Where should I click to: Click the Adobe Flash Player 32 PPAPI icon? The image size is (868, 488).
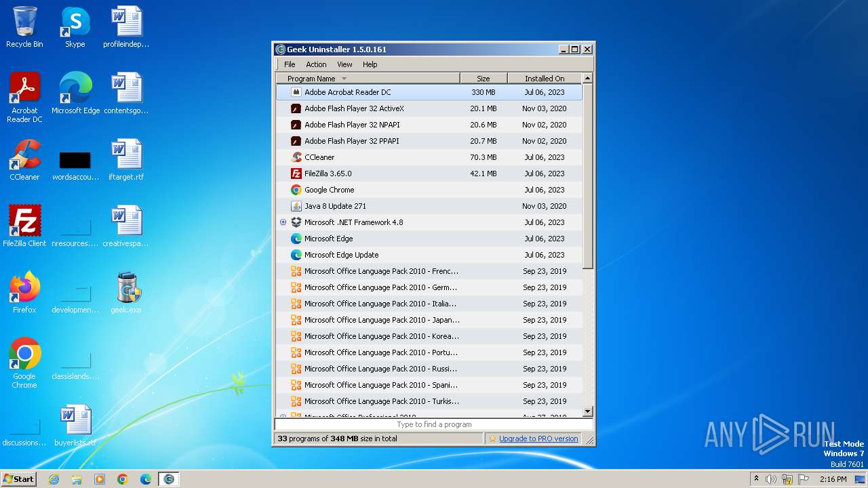pos(296,141)
